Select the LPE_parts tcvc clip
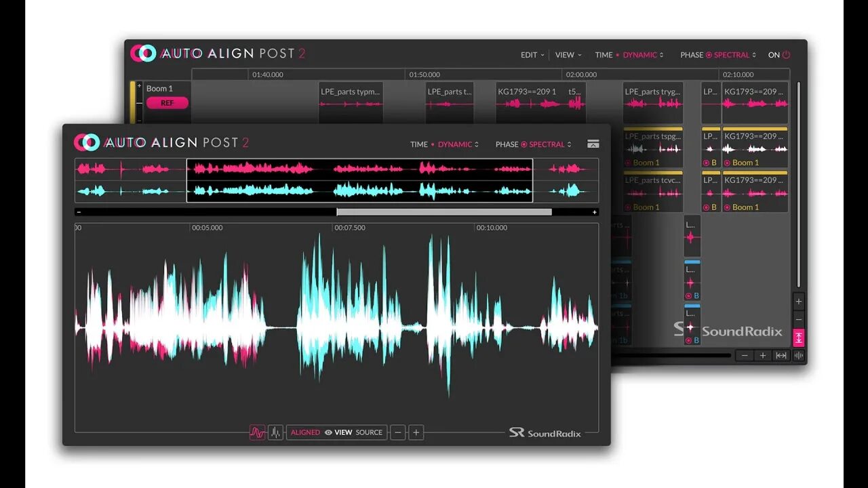The height and width of the screenshot is (488, 868). 653,192
